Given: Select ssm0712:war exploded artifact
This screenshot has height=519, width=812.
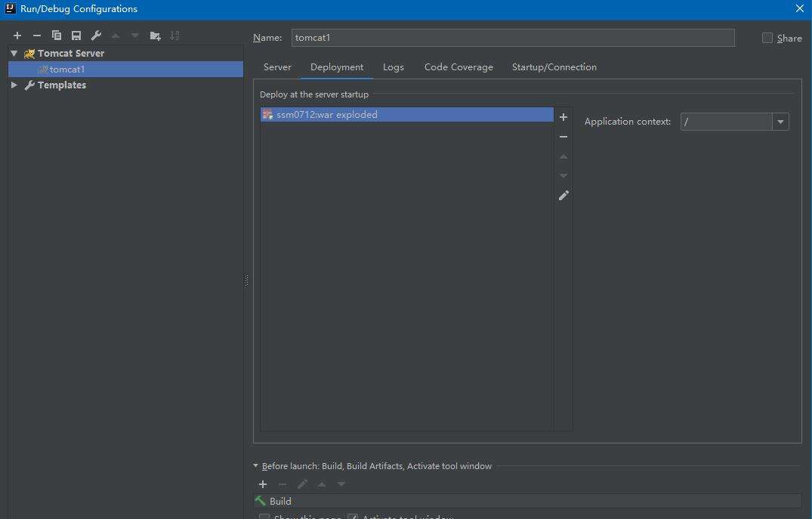Looking at the screenshot, I should tap(406, 115).
